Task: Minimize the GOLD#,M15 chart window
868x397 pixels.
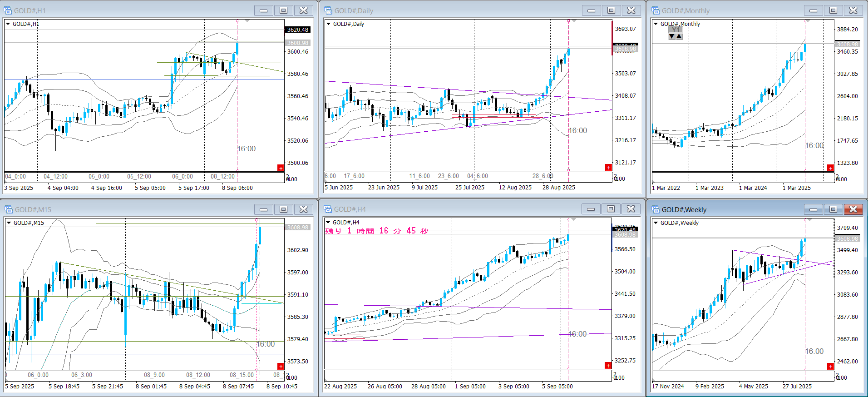Action: click(x=264, y=209)
